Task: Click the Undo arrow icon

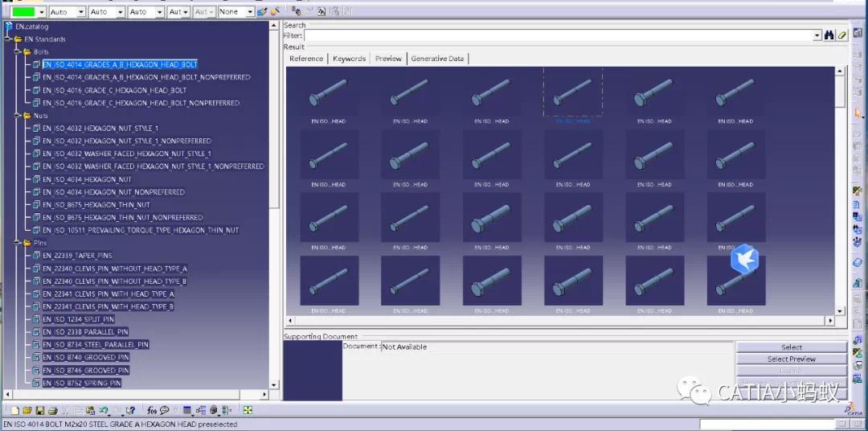Action: [104, 411]
